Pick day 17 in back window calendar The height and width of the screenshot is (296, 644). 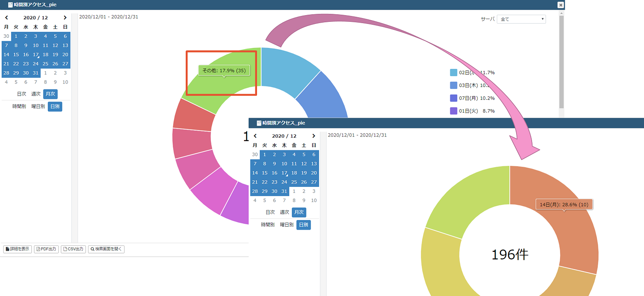click(x=36, y=55)
